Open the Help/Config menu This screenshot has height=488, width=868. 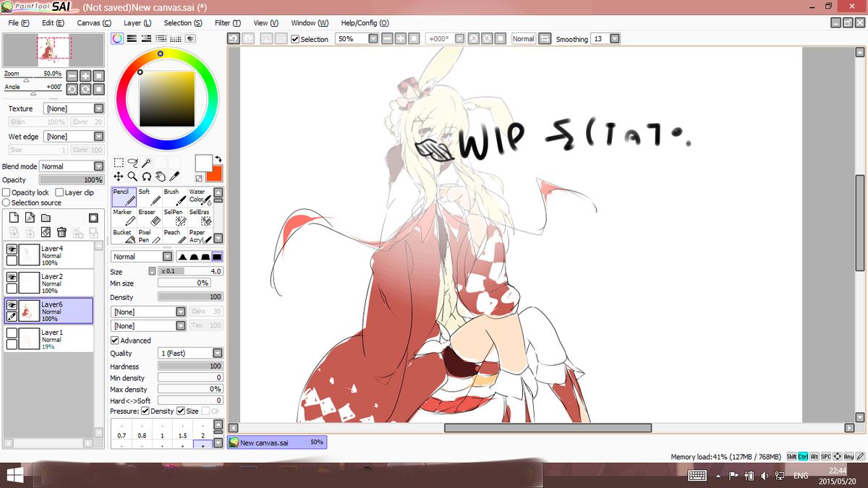click(x=365, y=23)
